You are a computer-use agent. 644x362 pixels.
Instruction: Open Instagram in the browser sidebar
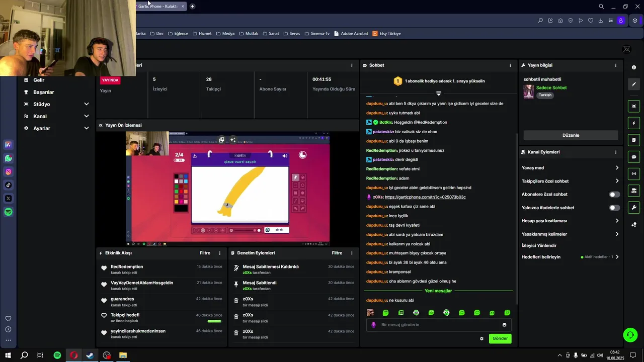(x=8, y=172)
